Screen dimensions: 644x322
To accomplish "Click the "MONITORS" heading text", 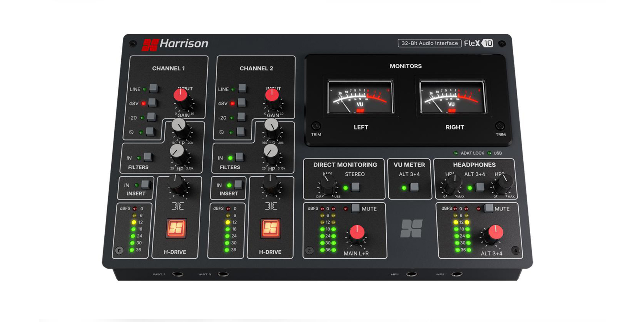I will click(406, 66).
